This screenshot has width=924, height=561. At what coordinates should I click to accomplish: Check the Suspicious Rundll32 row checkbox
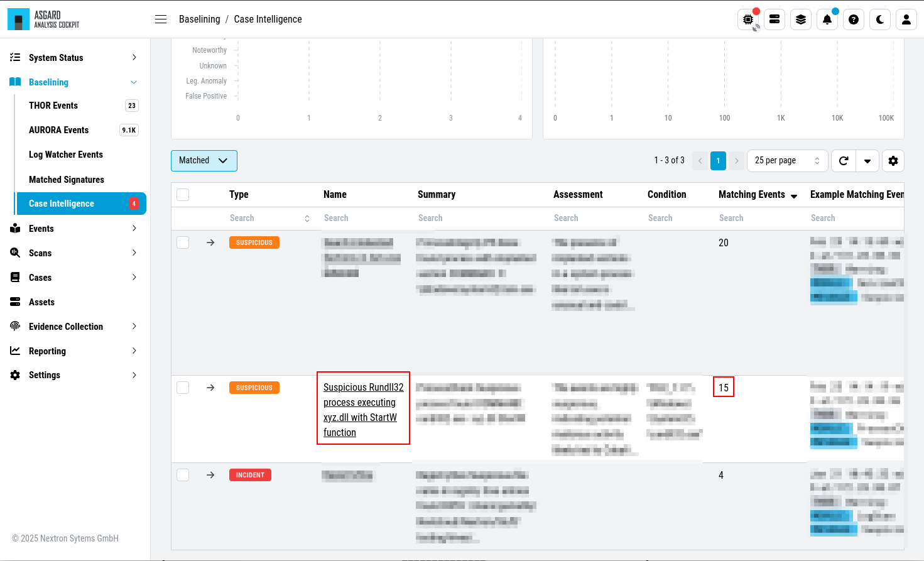(x=183, y=388)
